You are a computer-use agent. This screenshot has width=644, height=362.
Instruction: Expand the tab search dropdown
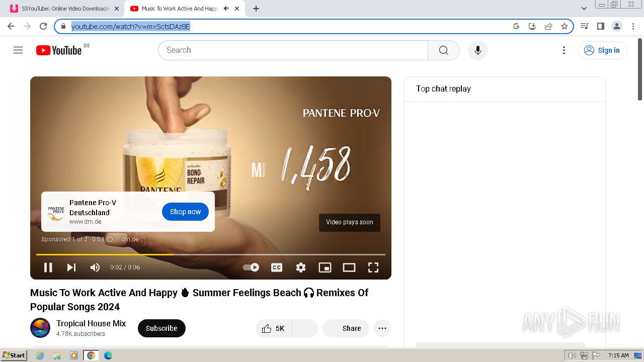point(584,9)
